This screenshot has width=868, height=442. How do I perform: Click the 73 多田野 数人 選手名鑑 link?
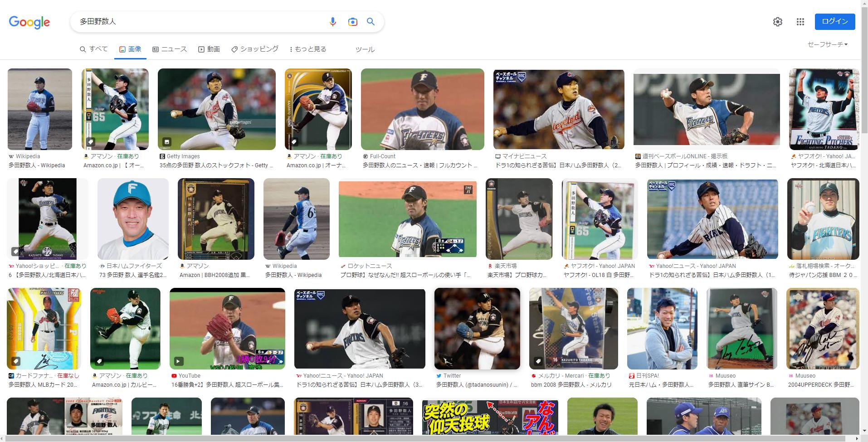point(133,275)
